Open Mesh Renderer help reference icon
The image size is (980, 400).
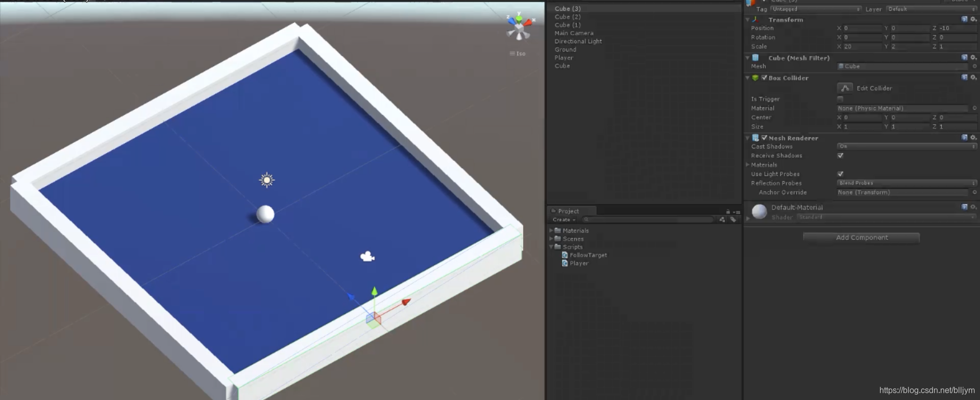pos(964,138)
